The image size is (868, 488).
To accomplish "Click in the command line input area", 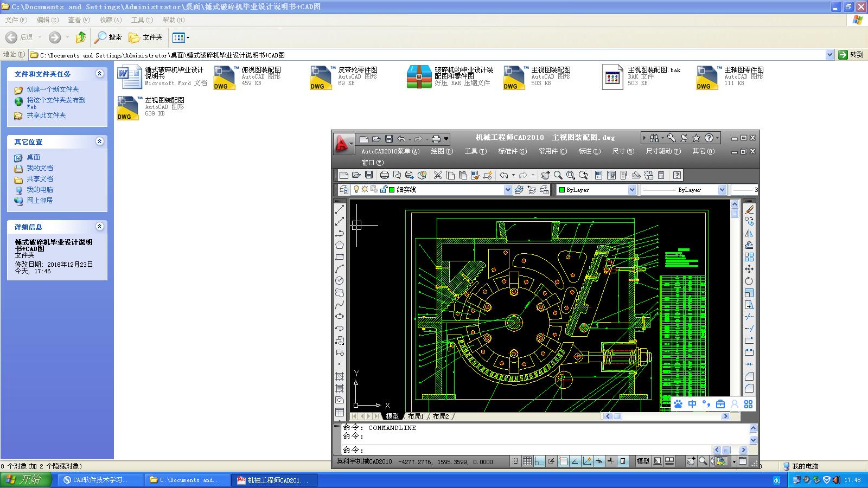I will (x=488, y=450).
